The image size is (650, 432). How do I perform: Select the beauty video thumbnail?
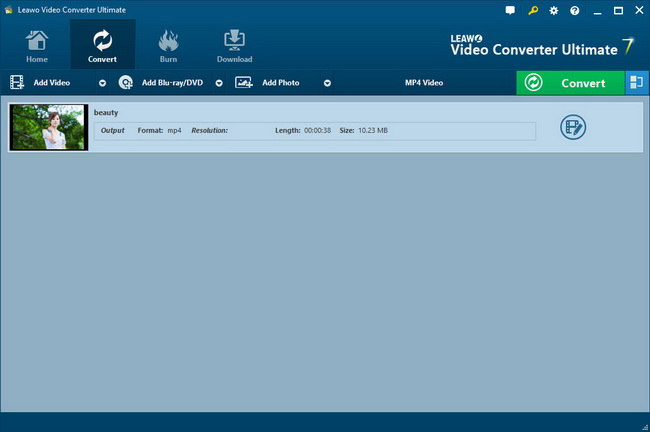point(48,128)
